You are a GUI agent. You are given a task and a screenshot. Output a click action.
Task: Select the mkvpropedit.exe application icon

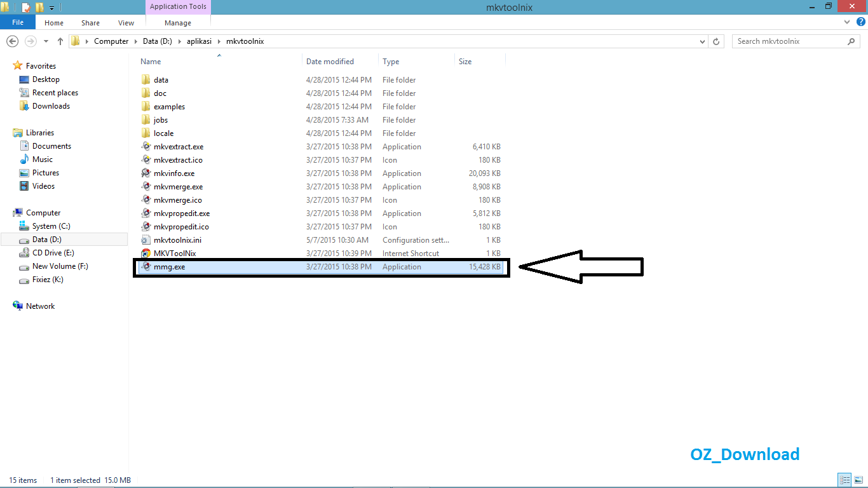tap(146, 213)
